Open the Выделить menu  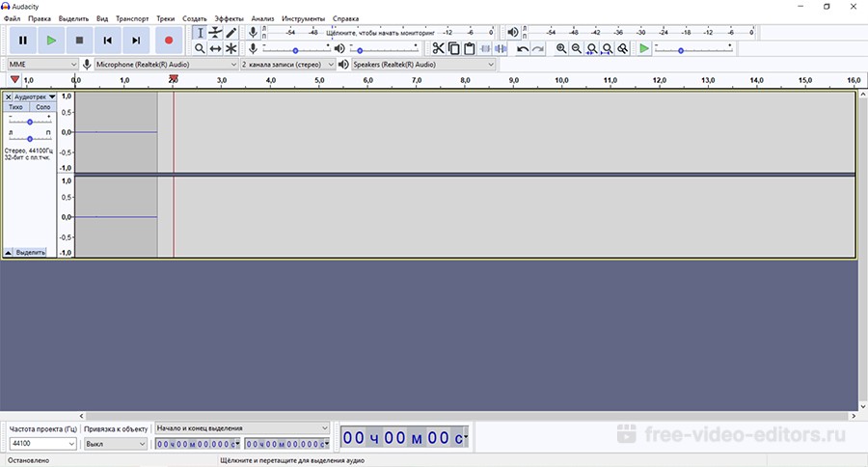73,18
